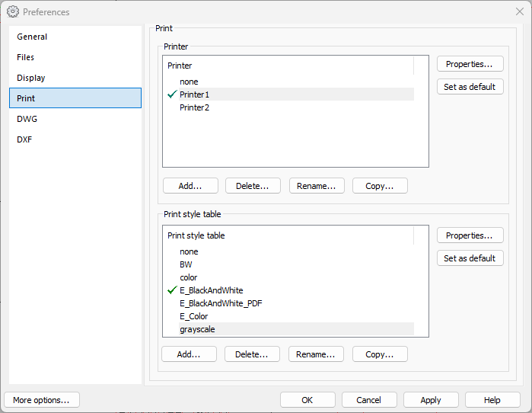
Task: Select the BW print style entry
Action: (186, 264)
